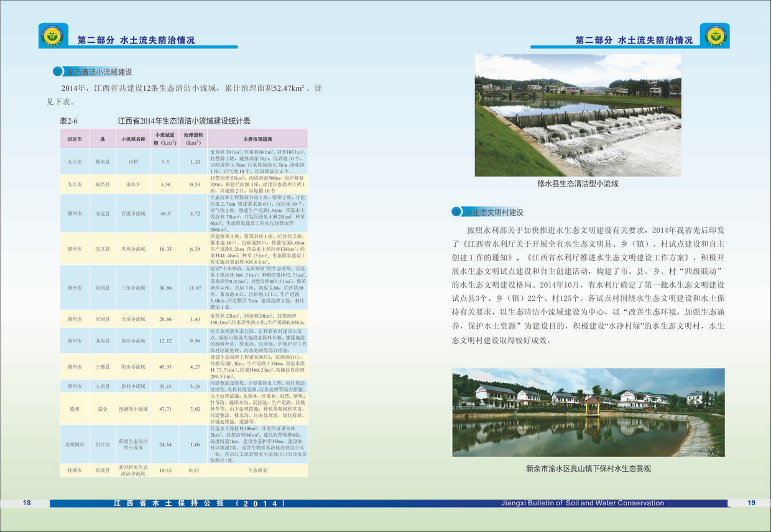
Task: Select the '修水县' county cell
Action: click(103, 162)
